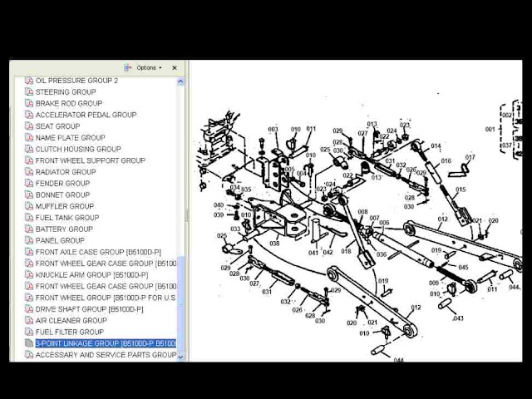Click PDF icon beside MUFFLER GROUP
Screen dimensions: 532x399
[x=29, y=206]
